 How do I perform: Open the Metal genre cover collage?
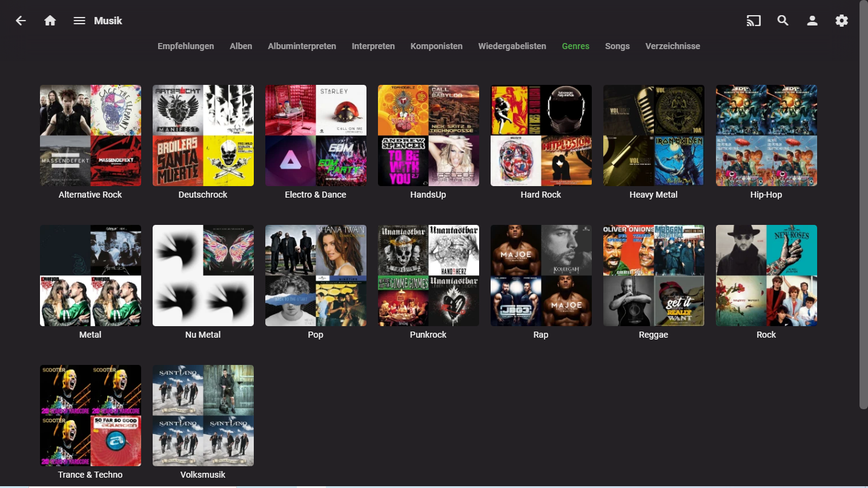point(90,275)
